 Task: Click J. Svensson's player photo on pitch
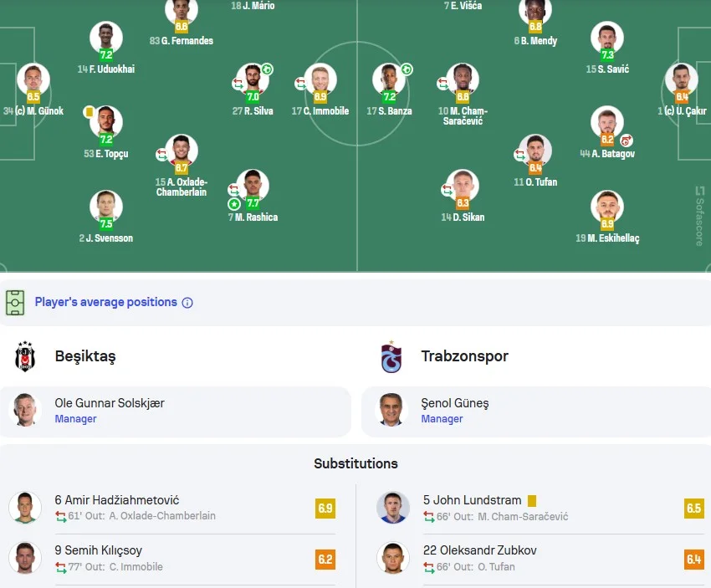(x=106, y=206)
